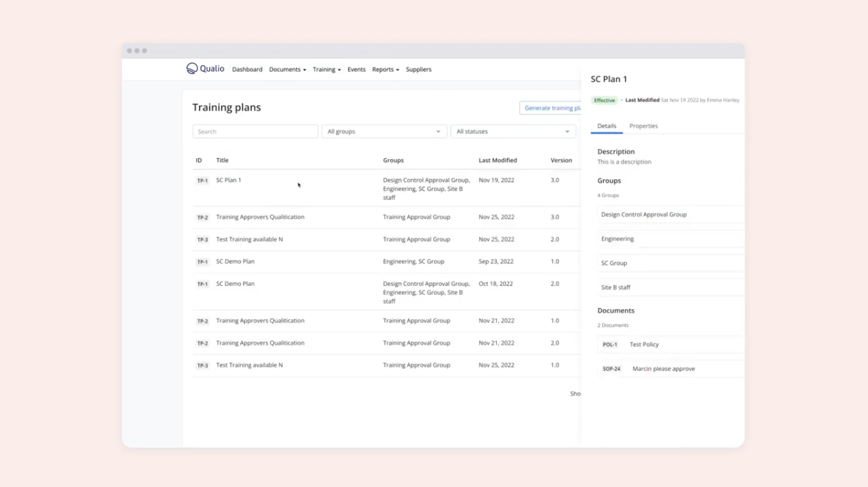Expand the Documents menu

(x=287, y=69)
